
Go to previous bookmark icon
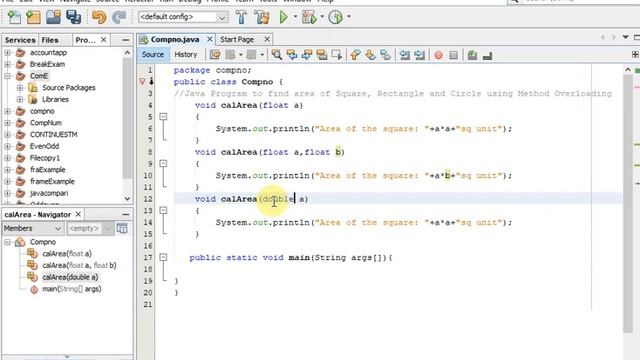[355, 55]
